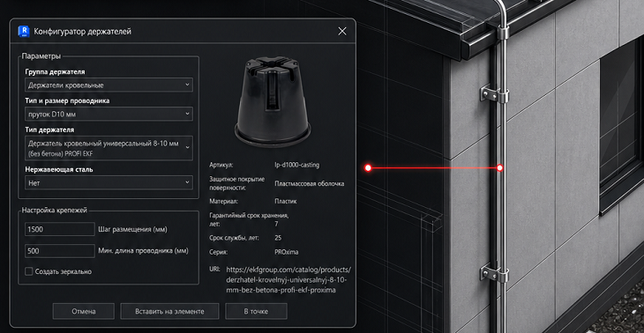This screenshot has width=644, height=333.
Task: Click the Гарантийный срок хранения value 7
Action: tap(276, 224)
